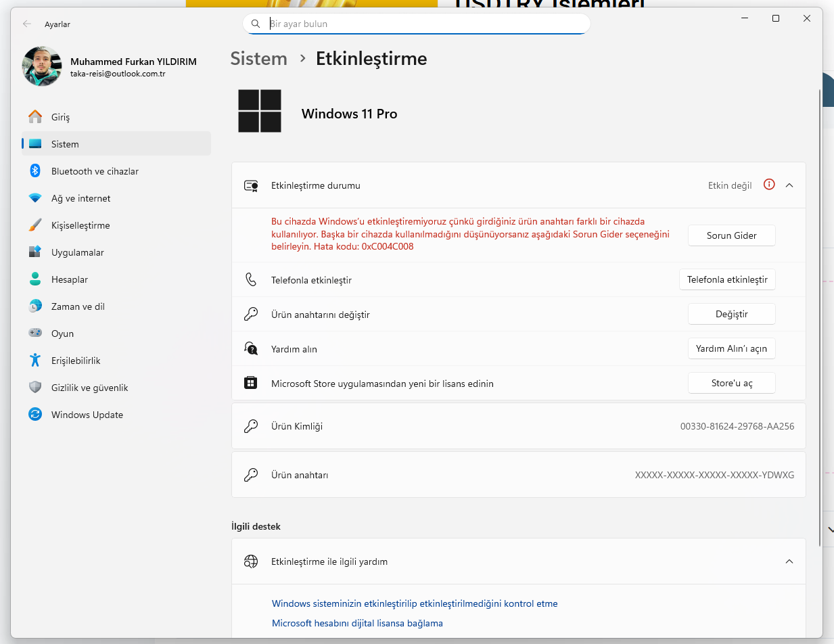Open Windows Update page

pos(116,415)
